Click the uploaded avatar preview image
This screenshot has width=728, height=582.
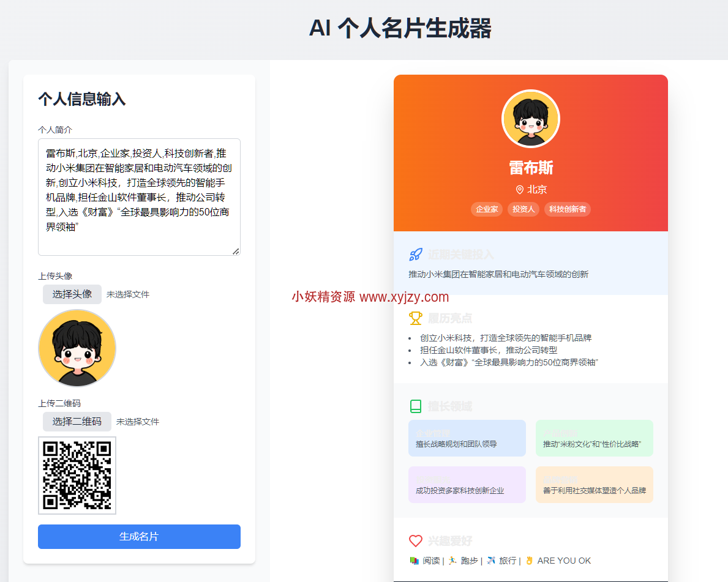(77, 348)
